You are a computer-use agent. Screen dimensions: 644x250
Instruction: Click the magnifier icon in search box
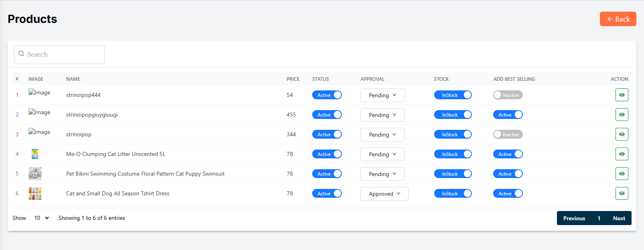(x=21, y=54)
